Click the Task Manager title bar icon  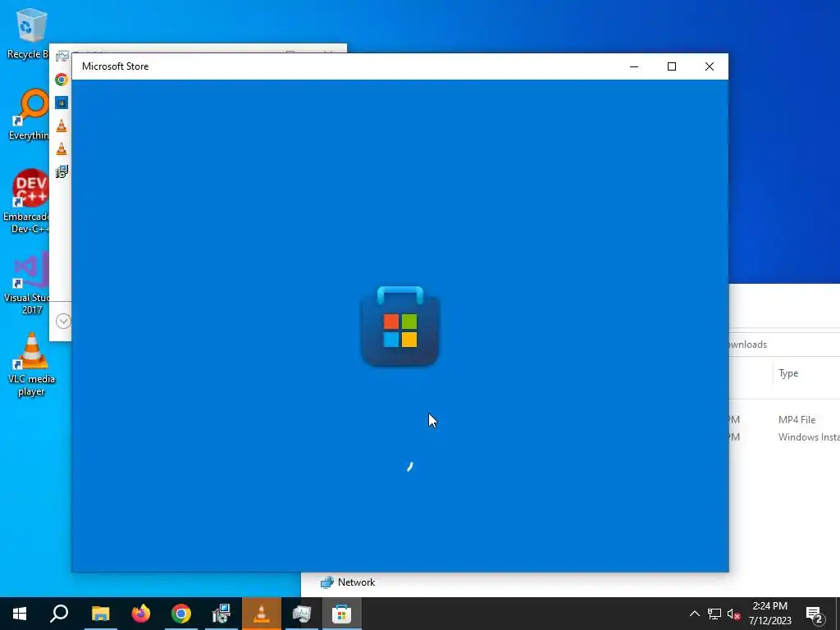[62, 55]
